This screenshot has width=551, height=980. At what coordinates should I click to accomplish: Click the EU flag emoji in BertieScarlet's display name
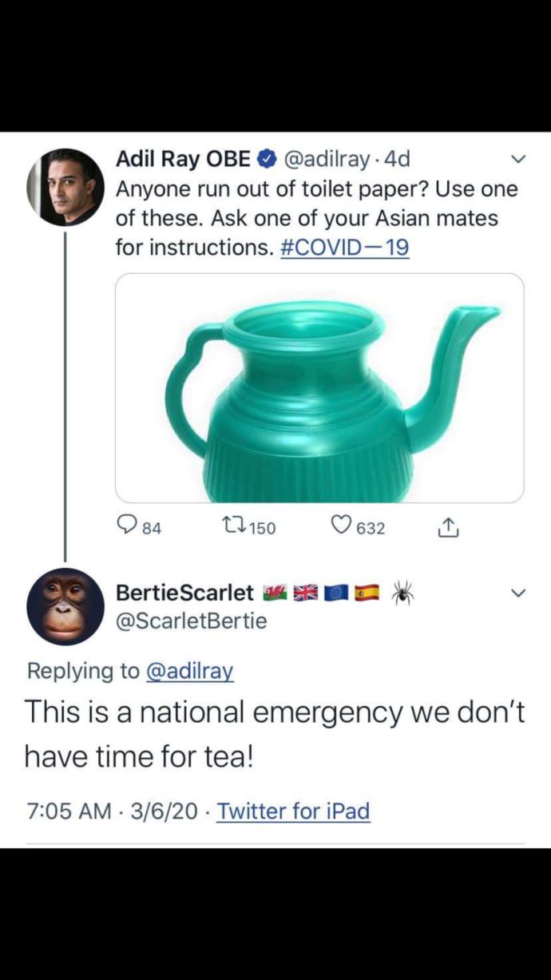pyautogui.click(x=334, y=594)
